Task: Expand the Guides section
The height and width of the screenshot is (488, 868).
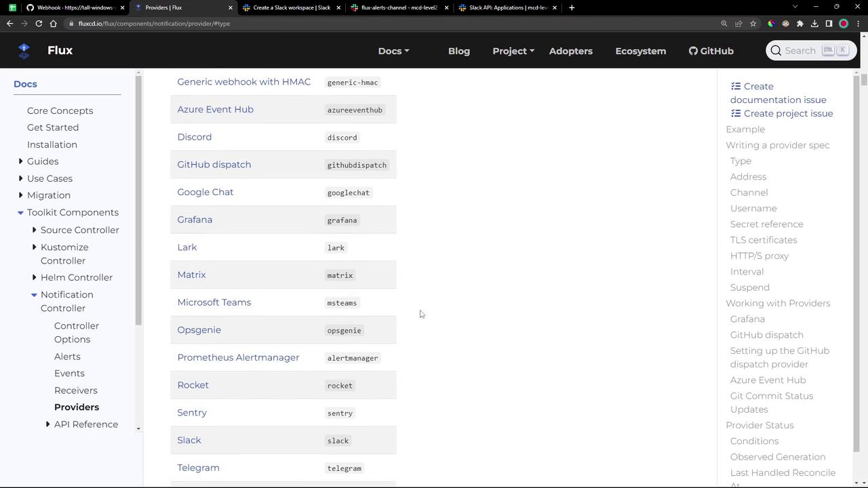Action: tap(20, 161)
